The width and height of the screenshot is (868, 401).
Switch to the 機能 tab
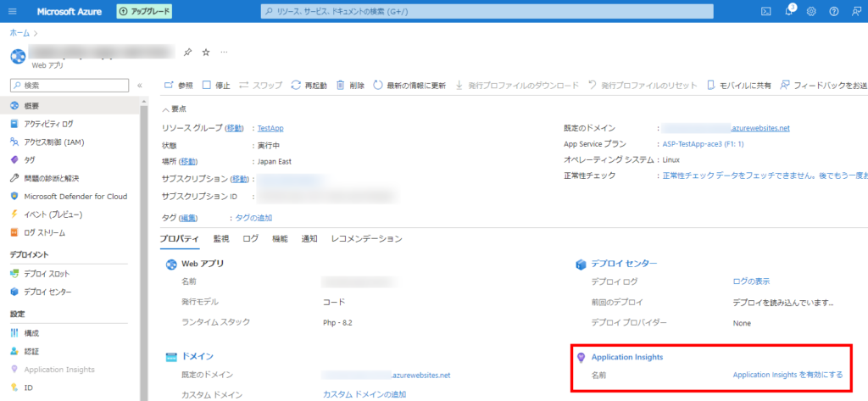click(280, 239)
